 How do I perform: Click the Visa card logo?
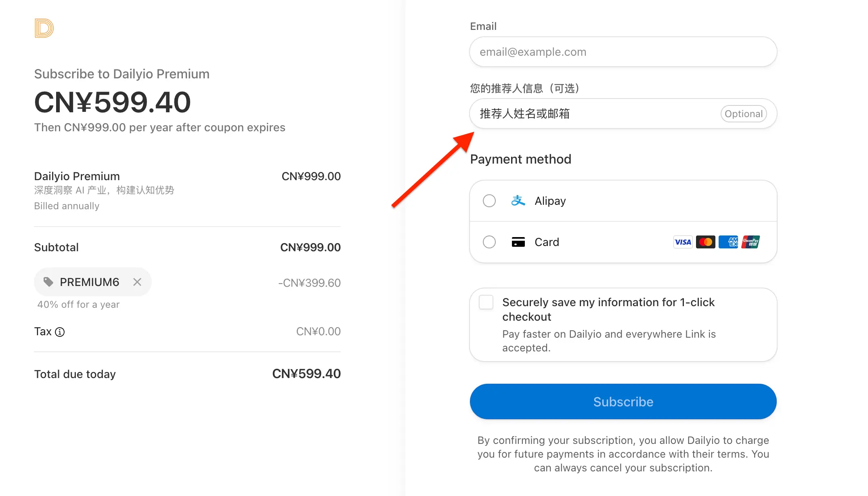pyautogui.click(x=683, y=242)
